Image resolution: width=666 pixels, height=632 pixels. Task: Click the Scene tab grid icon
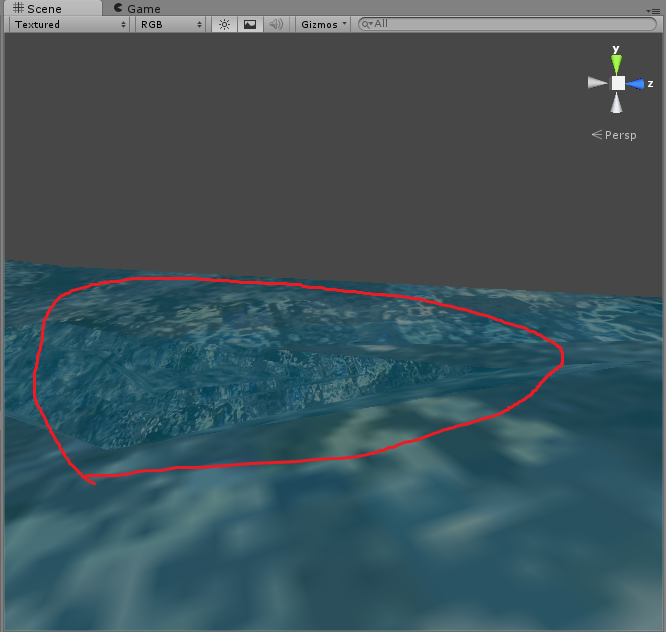(x=19, y=8)
